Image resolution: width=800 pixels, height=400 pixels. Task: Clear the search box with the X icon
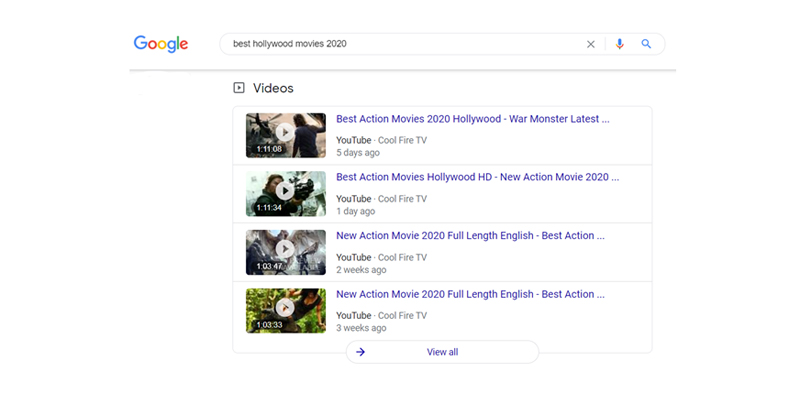591,44
